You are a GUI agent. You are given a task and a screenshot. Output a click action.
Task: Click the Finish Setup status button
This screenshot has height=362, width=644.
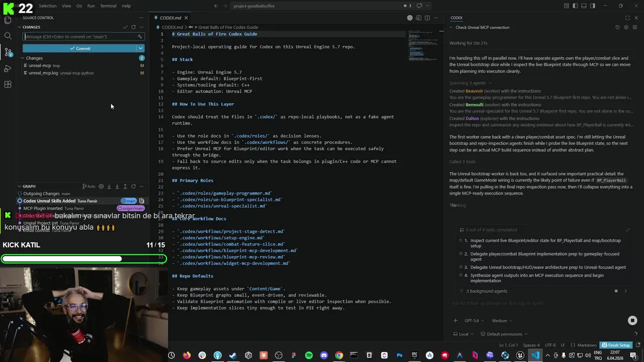click(616, 345)
